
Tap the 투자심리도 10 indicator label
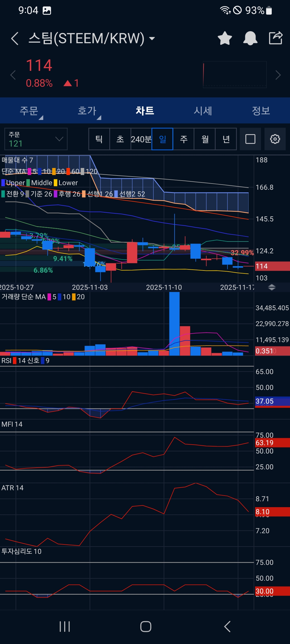pyautogui.click(x=21, y=551)
